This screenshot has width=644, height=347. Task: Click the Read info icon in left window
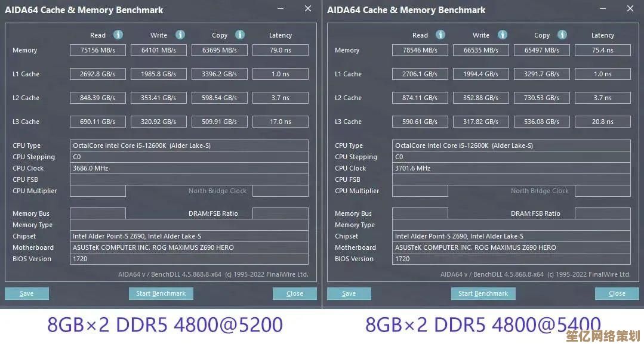[x=118, y=35]
